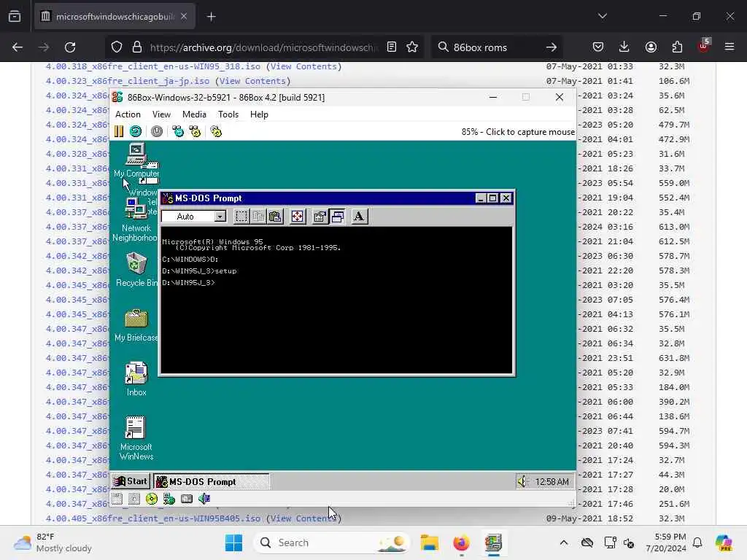
Task: Click the first floppy drive status icon in 86Box
Action: pyautogui.click(x=117, y=499)
